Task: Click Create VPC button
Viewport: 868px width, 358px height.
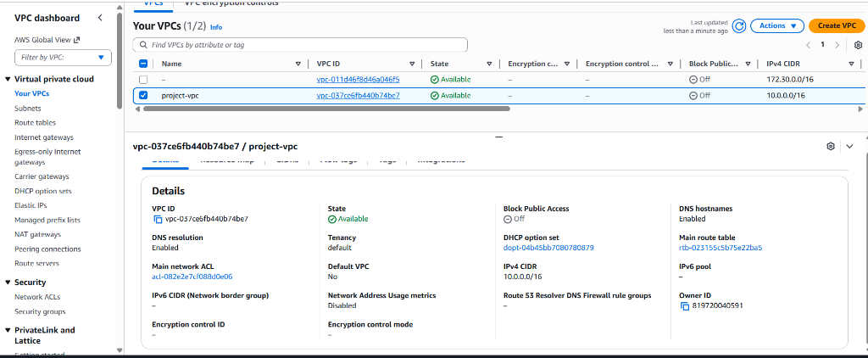Action: (837, 26)
